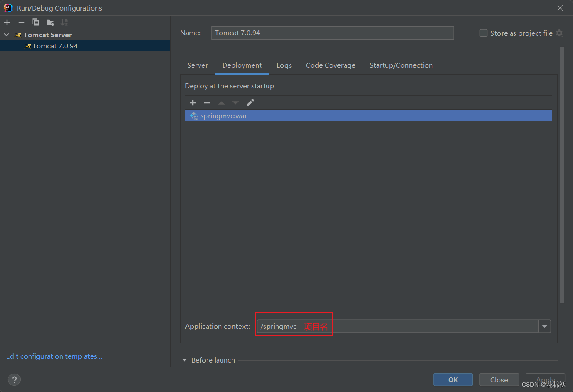Add a deployment artifact

pos(192,102)
